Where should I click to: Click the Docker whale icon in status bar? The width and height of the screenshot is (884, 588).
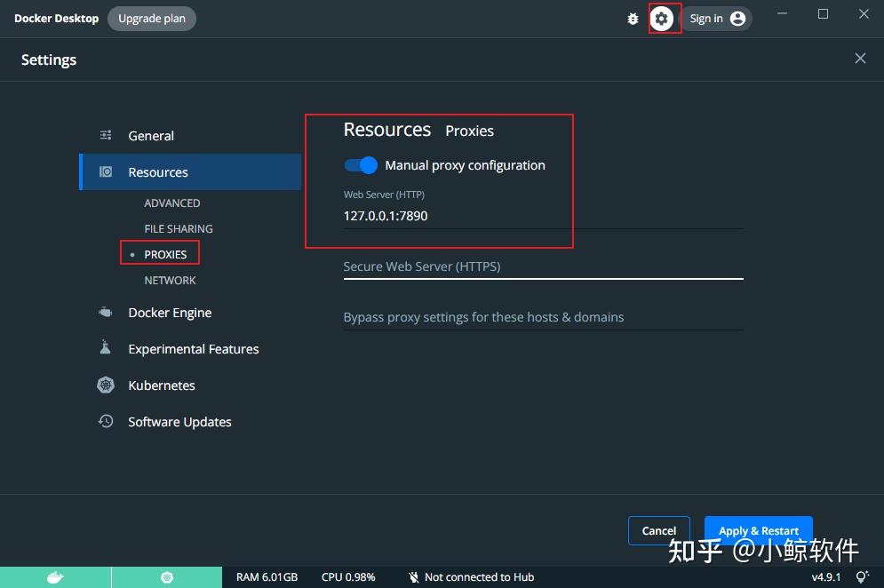coord(56,577)
